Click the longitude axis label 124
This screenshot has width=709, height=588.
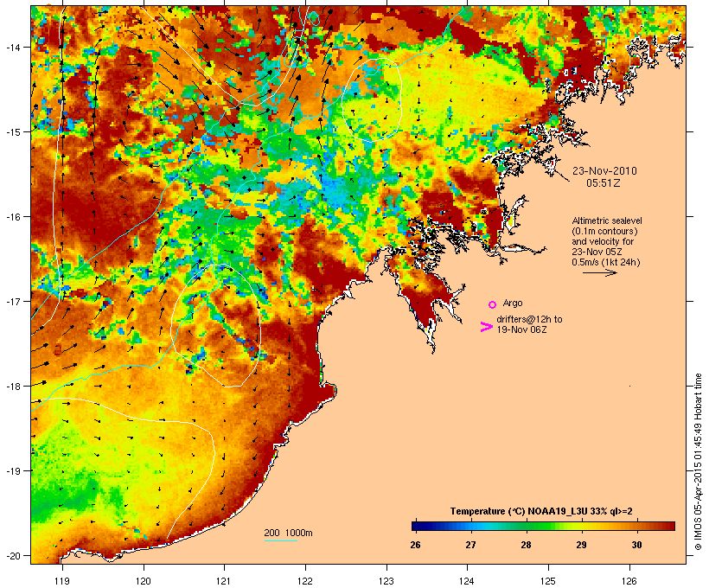click(467, 581)
